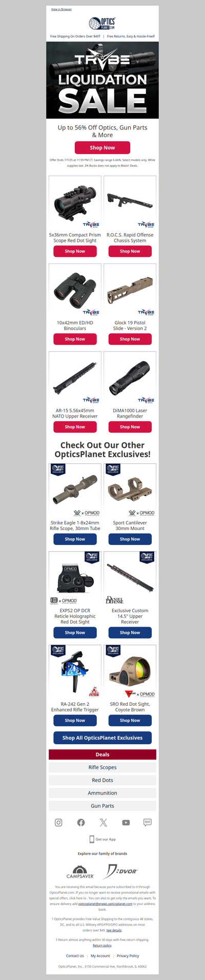Open the Privacy Policy footer link
Screen dimensions: 205x980
pyautogui.click(x=128, y=956)
